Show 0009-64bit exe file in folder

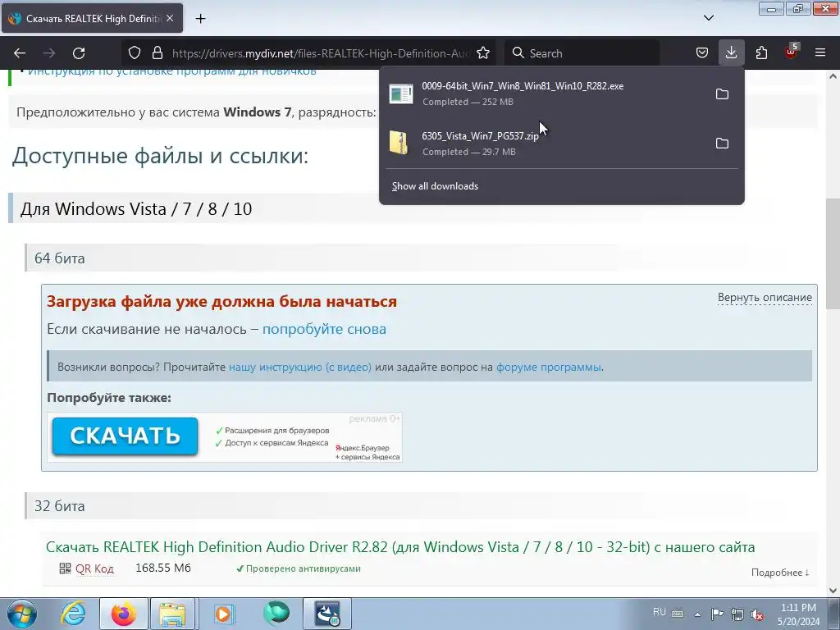pos(722,94)
